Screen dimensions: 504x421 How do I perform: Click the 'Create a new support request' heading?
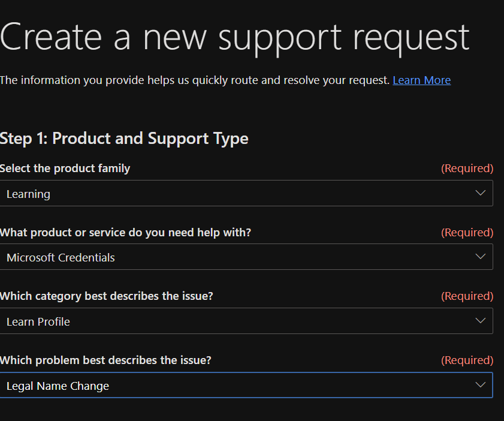click(234, 37)
